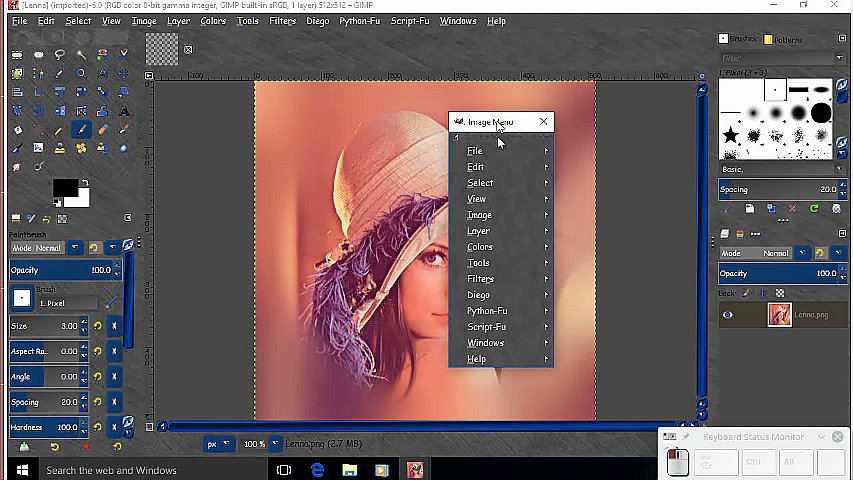Open brush editor pencil icon under brushes grid
Screen dimensions: 853x480
pyautogui.click(x=728, y=208)
